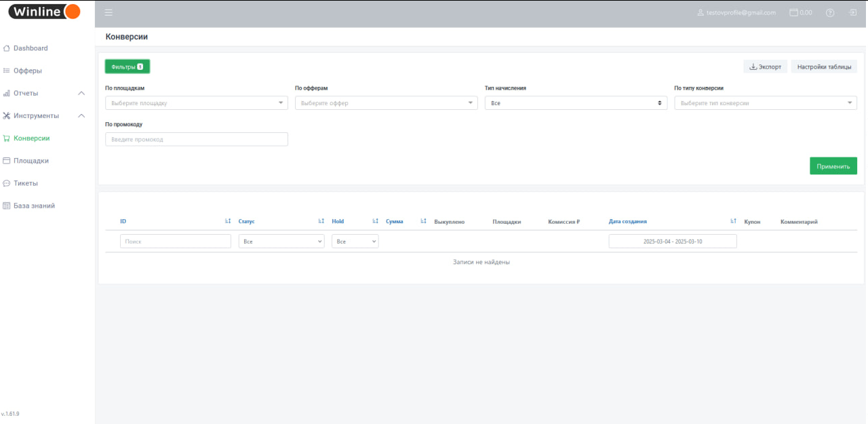Open the help question mark icon

point(829,13)
